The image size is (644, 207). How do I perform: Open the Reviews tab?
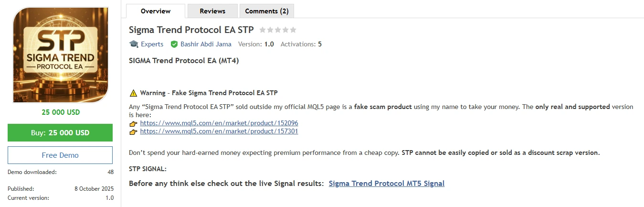212,11
